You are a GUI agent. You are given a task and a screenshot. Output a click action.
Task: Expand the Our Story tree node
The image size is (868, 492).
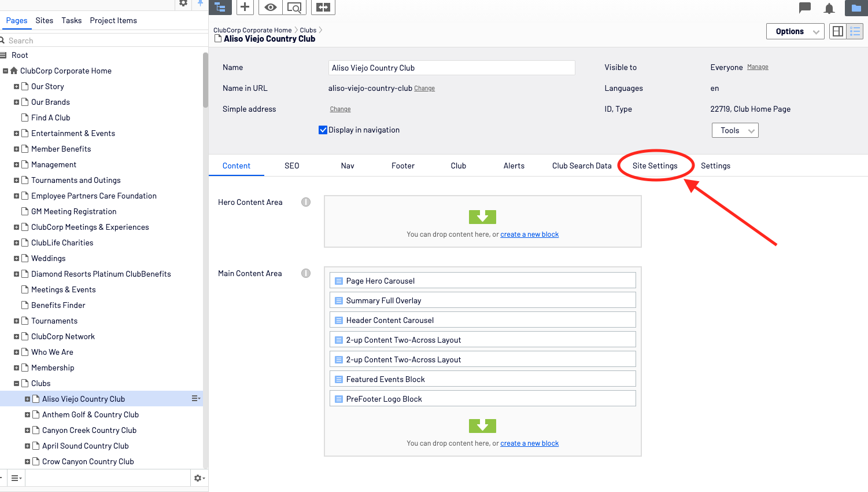click(16, 86)
